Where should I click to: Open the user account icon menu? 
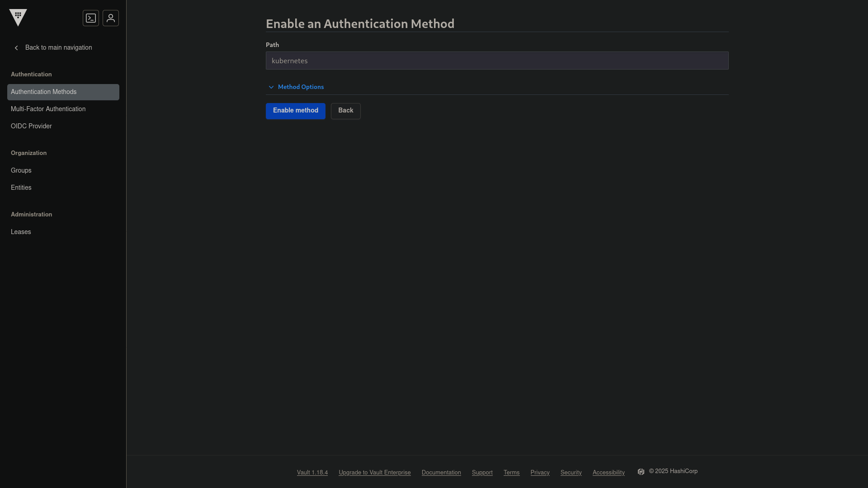[111, 18]
